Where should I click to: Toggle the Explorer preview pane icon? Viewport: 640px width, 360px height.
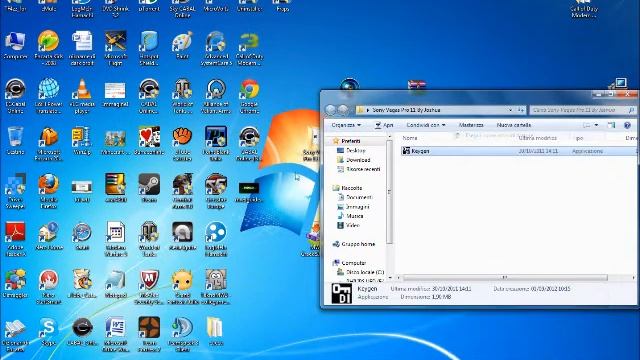click(x=611, y=125)
